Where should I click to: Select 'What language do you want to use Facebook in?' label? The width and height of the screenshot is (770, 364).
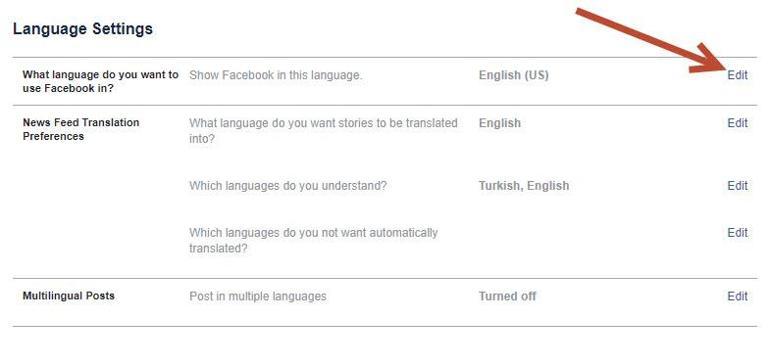(x=100, y=82)
